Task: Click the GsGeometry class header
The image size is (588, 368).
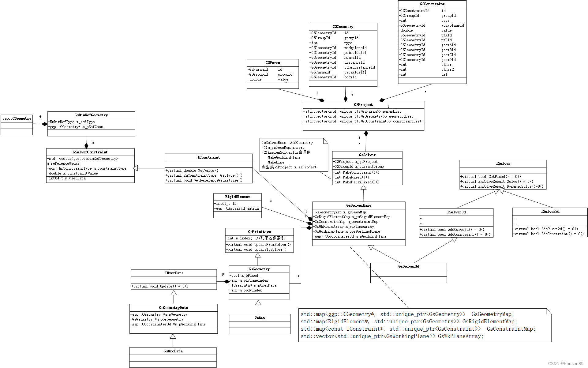Action: [x=259, y=269]
